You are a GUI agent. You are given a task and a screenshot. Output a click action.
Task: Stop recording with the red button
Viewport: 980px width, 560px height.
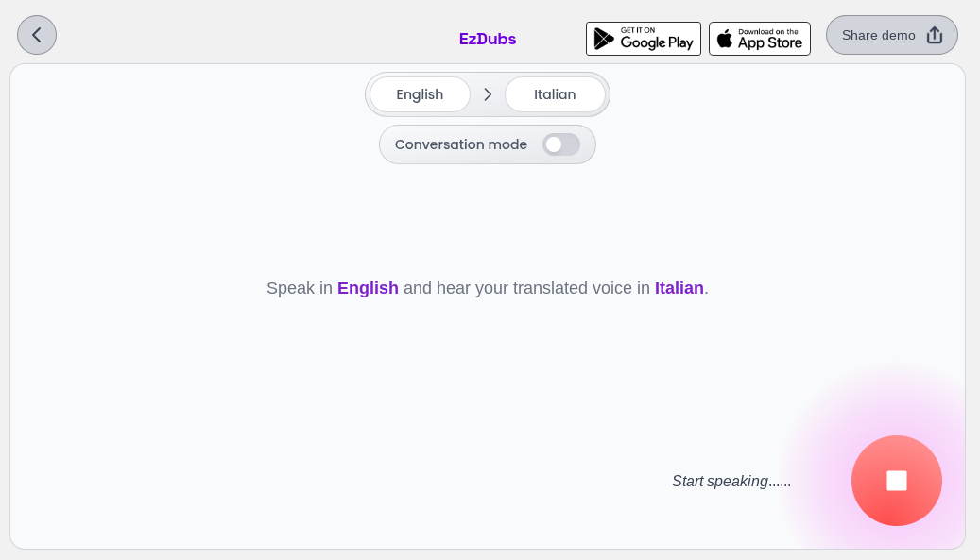(x=896, y=481)
